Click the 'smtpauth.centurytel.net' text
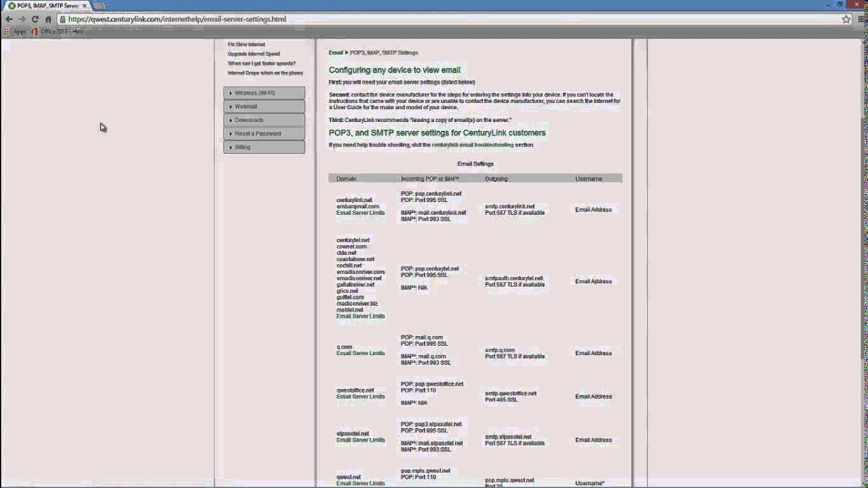868x488 pixels. point(514,279)
